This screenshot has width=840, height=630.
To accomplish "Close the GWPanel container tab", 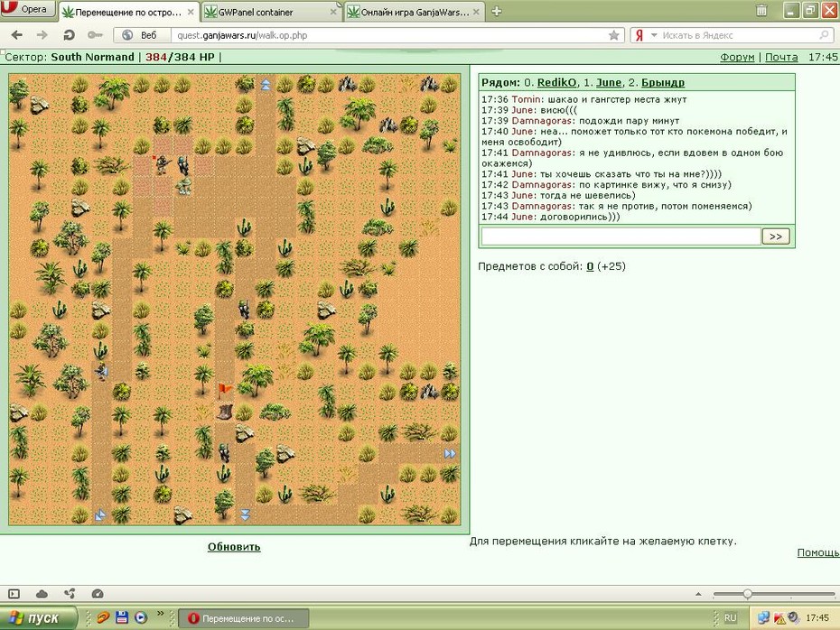I will (x=333, y=12).
